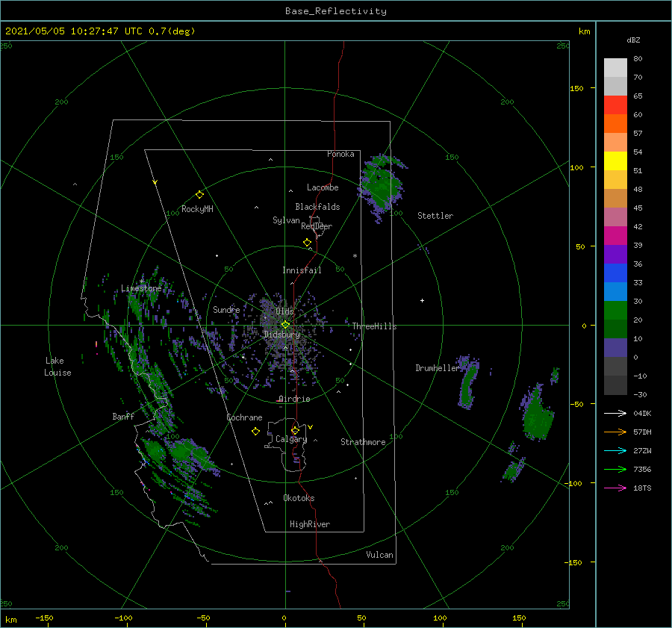This screenshot has width=672, height=628.
Task: Click the Lacombe label
Action: [323, 187]
